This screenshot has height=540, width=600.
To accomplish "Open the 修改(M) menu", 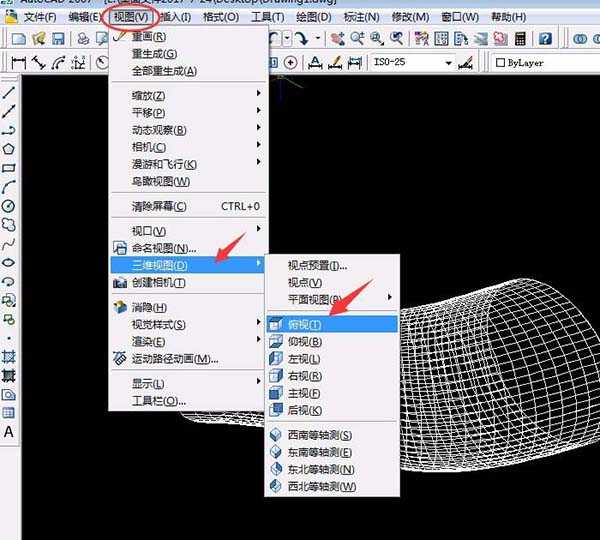I will point(410,17).
